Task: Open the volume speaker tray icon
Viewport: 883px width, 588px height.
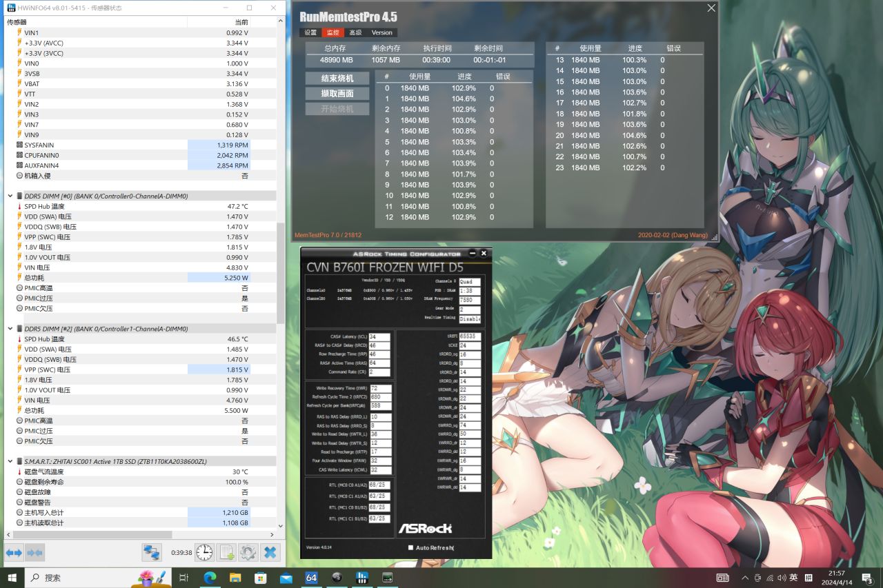Action: coord(782,578)
